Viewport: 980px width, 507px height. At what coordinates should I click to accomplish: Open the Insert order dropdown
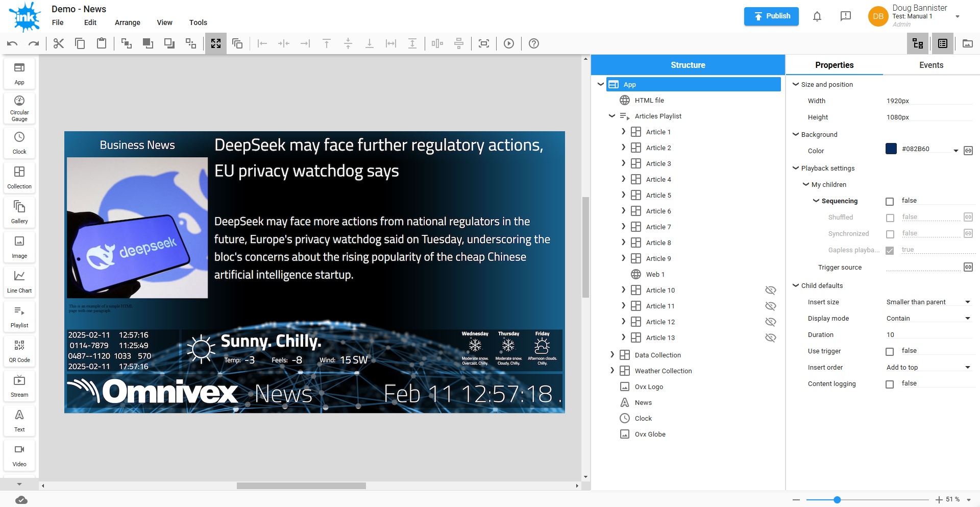928,368
